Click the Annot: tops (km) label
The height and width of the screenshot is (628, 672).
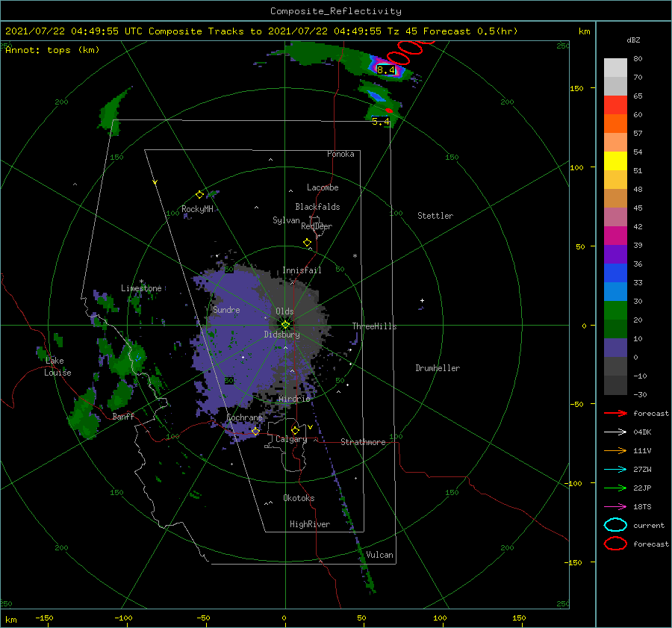point(52,50)
